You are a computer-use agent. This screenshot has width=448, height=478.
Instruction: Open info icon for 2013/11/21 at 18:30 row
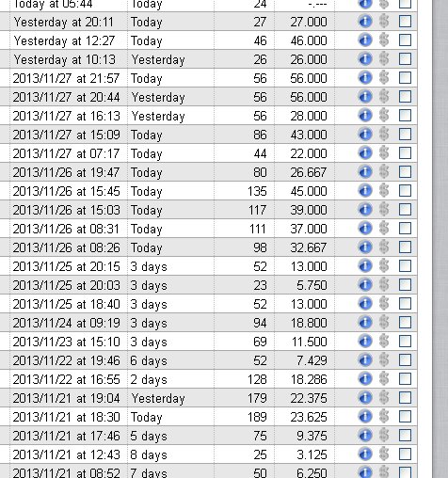365,416
